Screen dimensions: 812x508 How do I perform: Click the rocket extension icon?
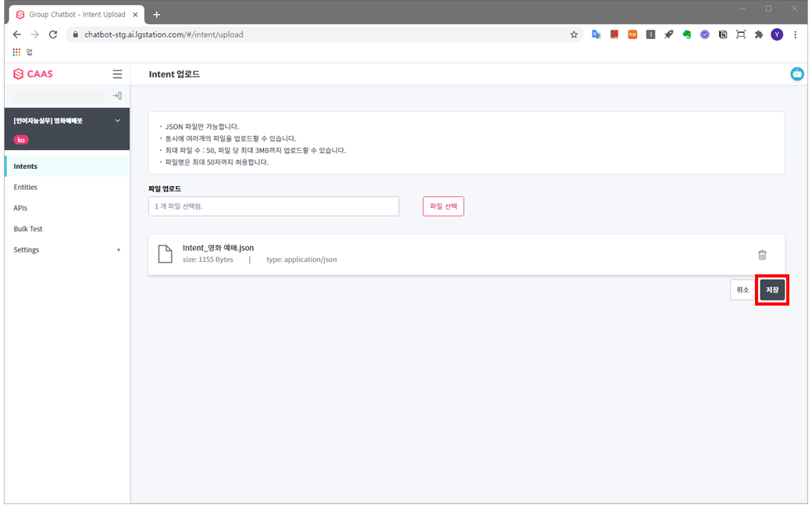[668, 34]
